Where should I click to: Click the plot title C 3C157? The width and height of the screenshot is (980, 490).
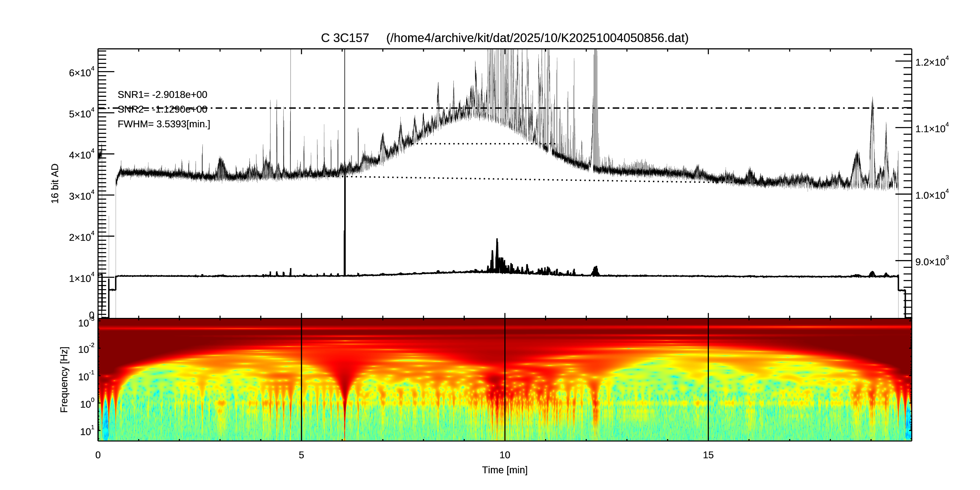tap(345, 38)
